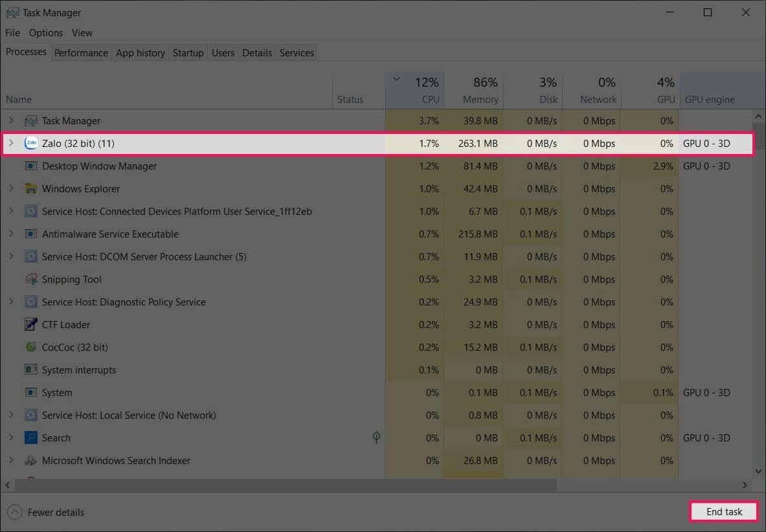
Task: Click the Search Indexer icon
Action: pos(31,460)
